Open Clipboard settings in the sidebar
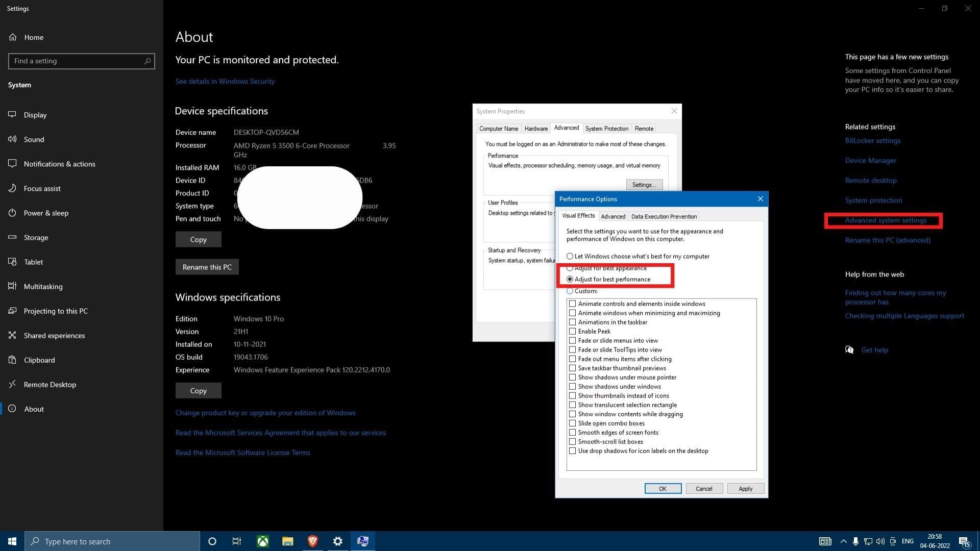This screenshot has width=980, height=551. coord(39,360)
